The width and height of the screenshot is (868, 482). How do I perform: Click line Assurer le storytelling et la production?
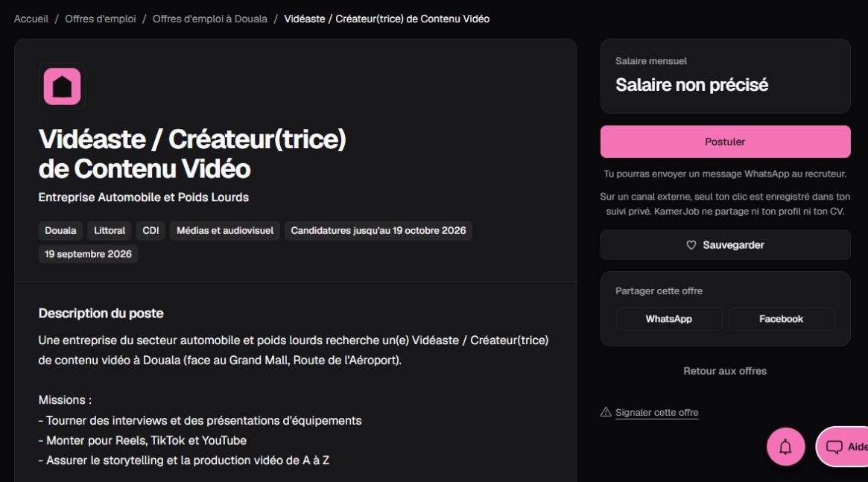click(184, 460)
